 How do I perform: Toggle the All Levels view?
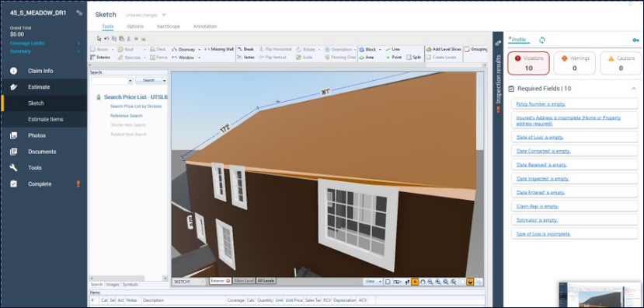pyautogui.click(x=266, y=281)
